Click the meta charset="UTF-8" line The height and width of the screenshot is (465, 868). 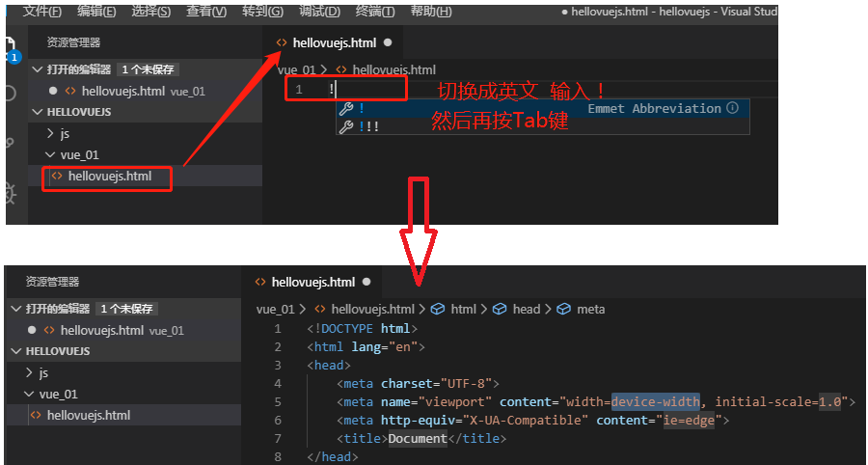point(418,384)
